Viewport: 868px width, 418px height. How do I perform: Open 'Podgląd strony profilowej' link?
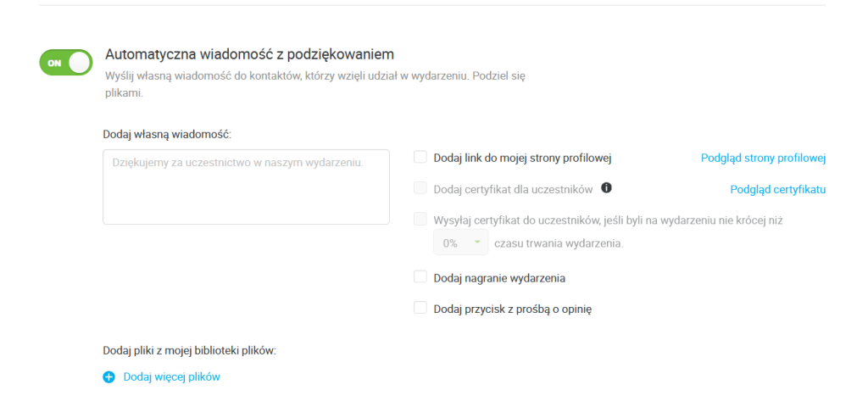764,159
